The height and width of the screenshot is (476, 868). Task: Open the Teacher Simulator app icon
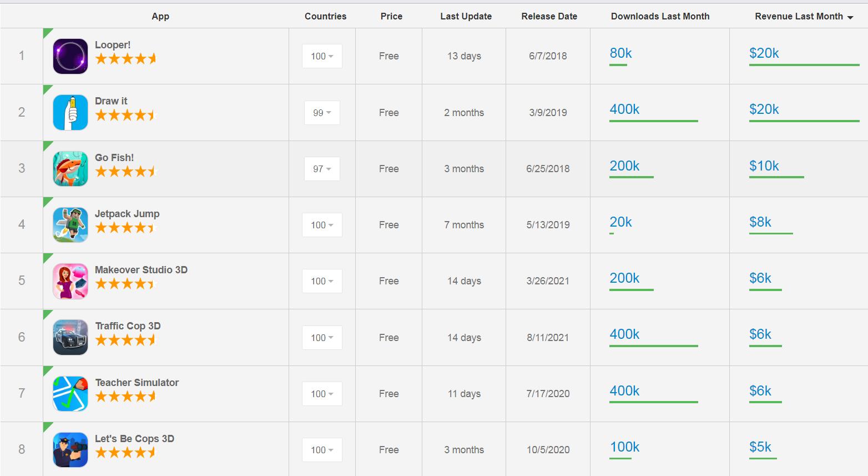[70, 394]
